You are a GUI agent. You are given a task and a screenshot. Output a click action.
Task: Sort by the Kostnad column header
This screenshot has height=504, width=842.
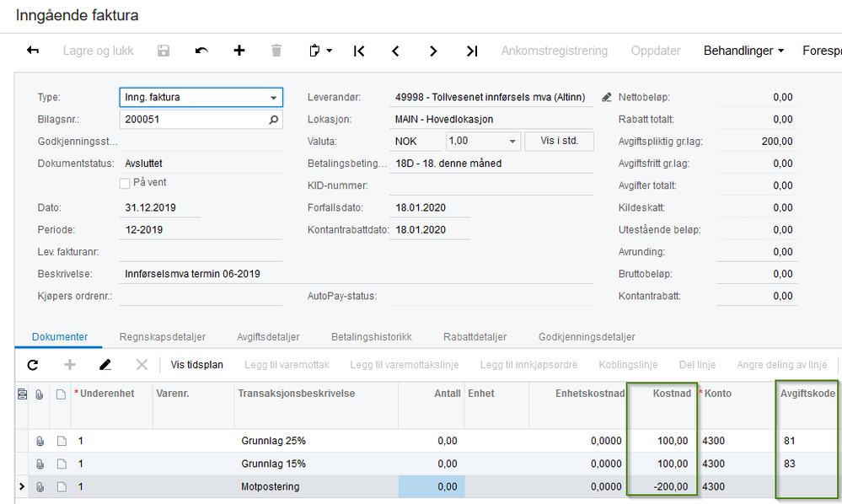click(x=671, y=394)
